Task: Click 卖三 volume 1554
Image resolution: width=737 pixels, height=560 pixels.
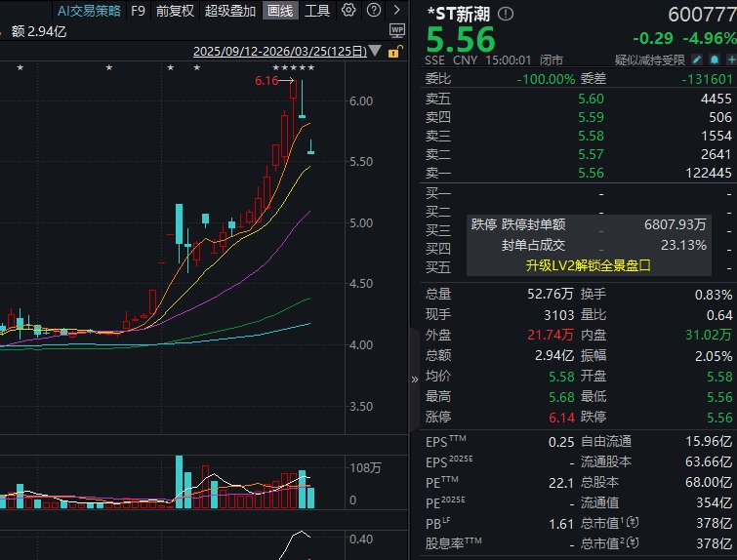Action: coord(716,136)
